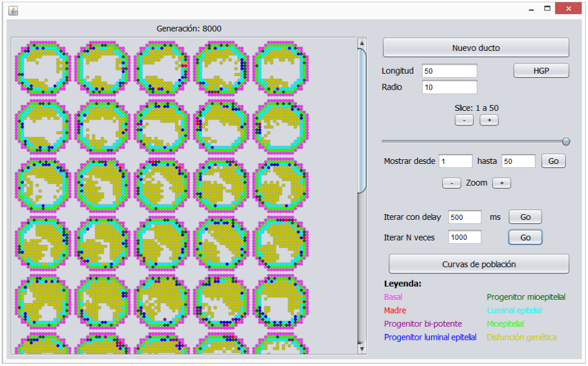Screen dimensions: 588x366
Task: Click the Iterar N veces field
Action: [x=465, y=237]
